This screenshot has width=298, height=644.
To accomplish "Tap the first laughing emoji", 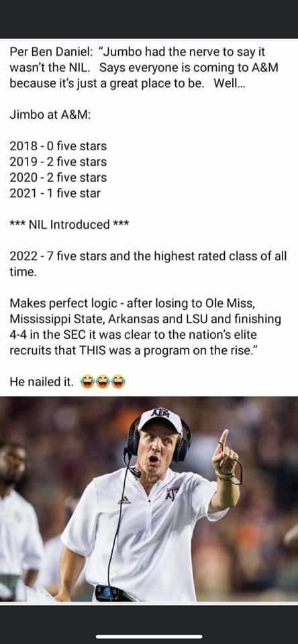I will [x=87, y=382].
